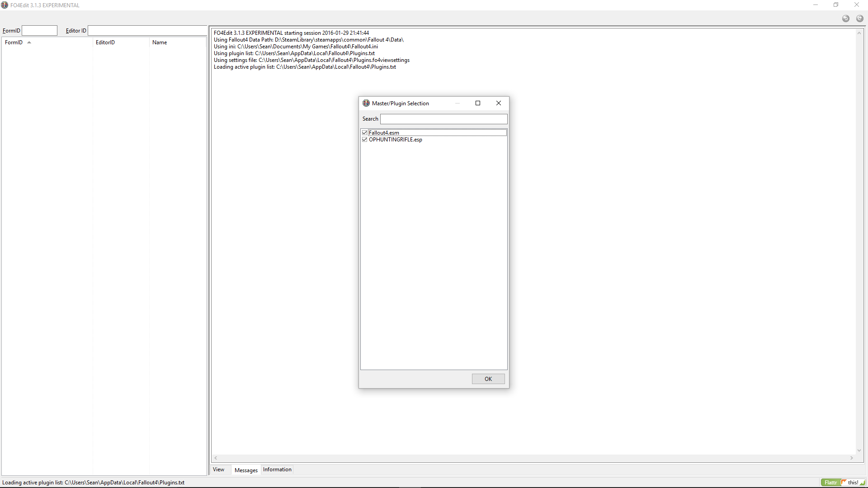Click the forward navigation arrow icon
868x488 pixels.
point(859,19)
